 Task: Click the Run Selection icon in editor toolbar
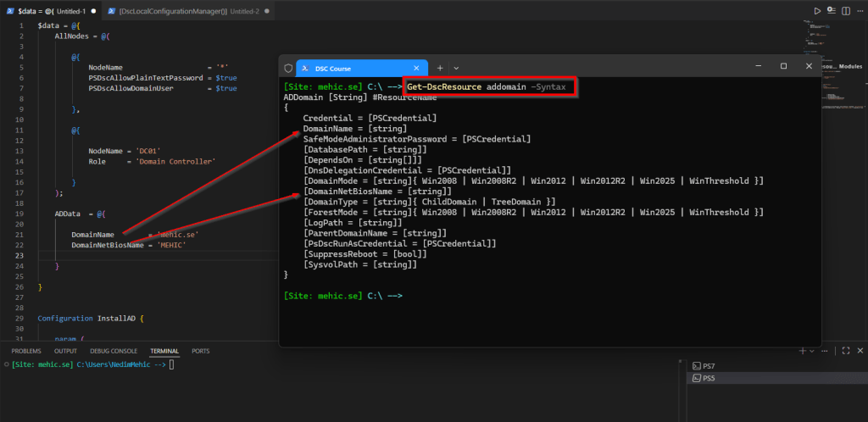tap(830, 11)
